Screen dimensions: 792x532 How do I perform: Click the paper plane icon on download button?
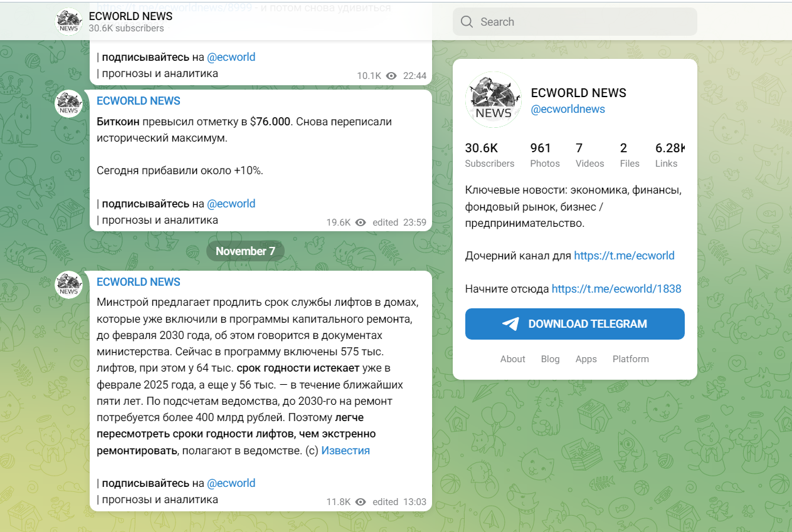tap(510, 324)
